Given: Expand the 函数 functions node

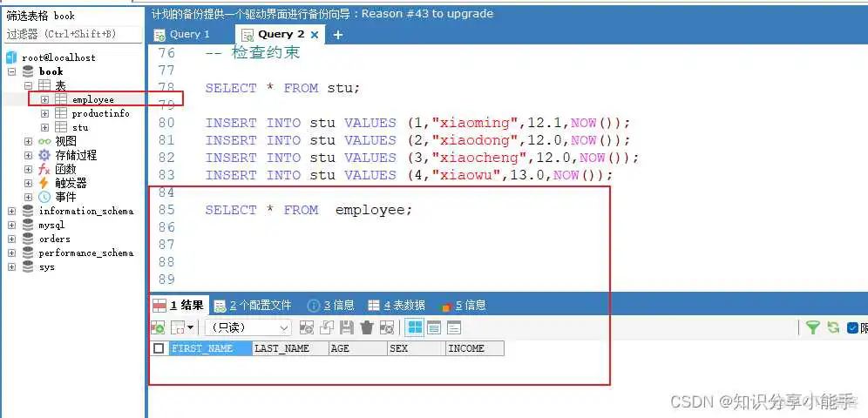Looking at the screenshot, I should point(28,169).
